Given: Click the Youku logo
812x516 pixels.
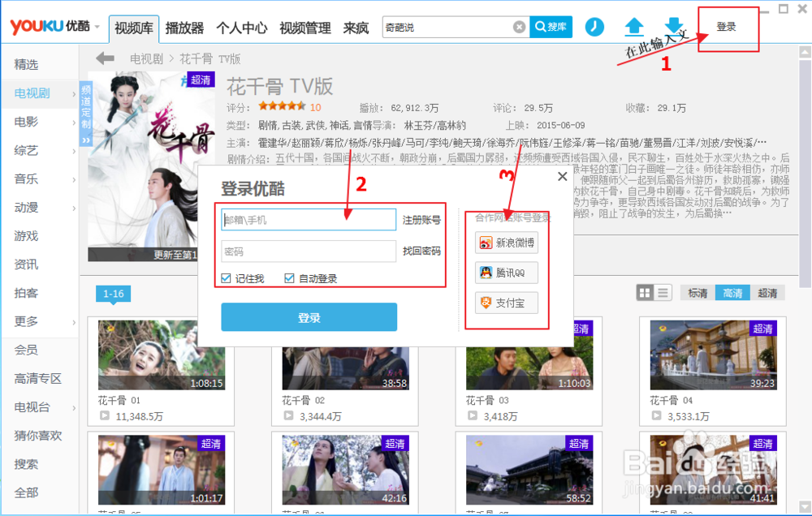Looking at the screenshot, I should pos(50,26).
